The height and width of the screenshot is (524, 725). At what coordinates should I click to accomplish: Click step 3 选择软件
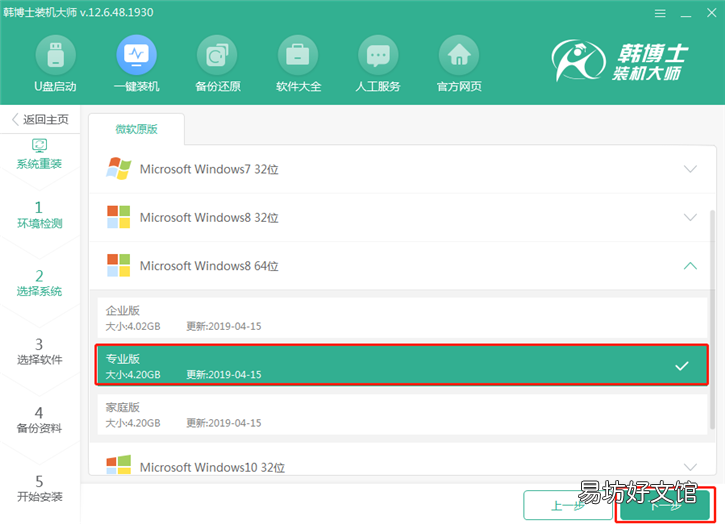click(x=39, y=351)
